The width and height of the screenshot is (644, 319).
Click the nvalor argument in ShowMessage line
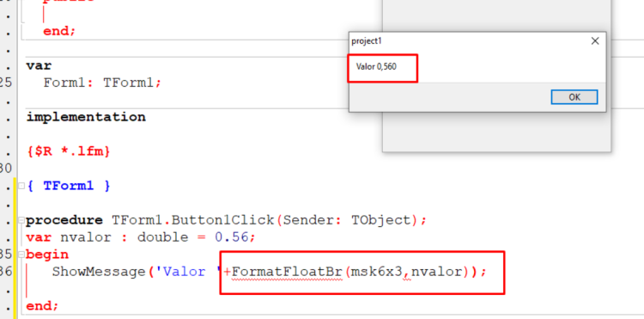pos(436,272)
